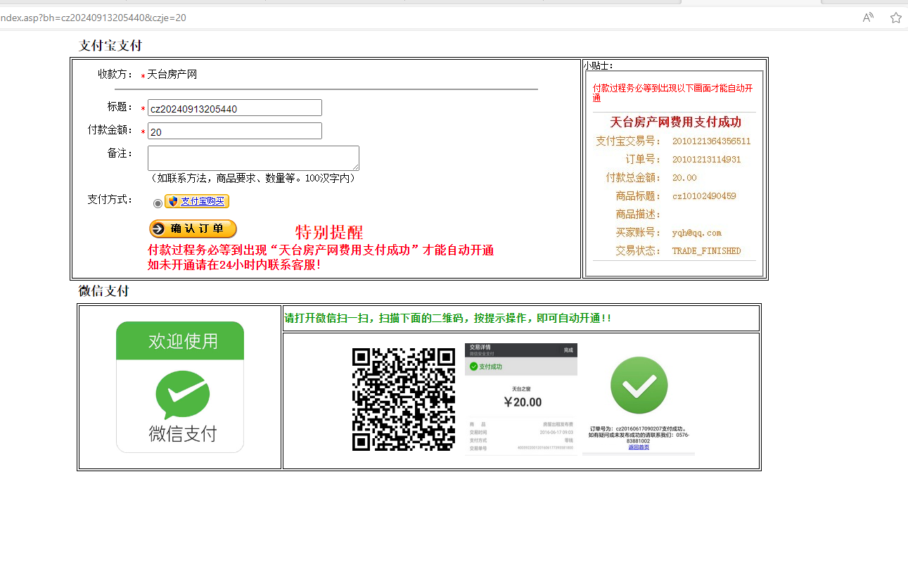Click the 小贴士 label
Screen dimensions: 908x588
[599, 65]
